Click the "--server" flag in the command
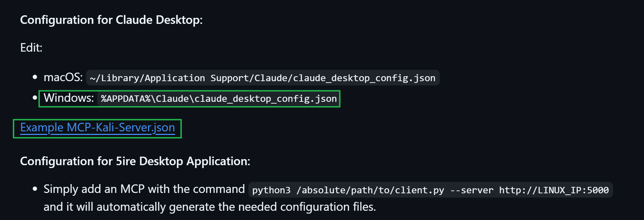The image size is (644, 220). point(471,190)
